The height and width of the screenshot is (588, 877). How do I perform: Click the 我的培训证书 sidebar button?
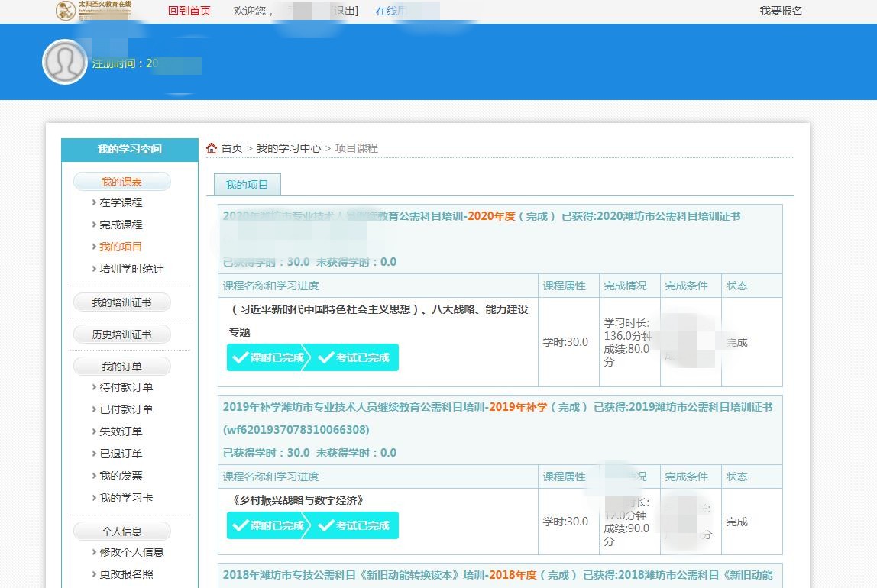click(x=121, y=302)
